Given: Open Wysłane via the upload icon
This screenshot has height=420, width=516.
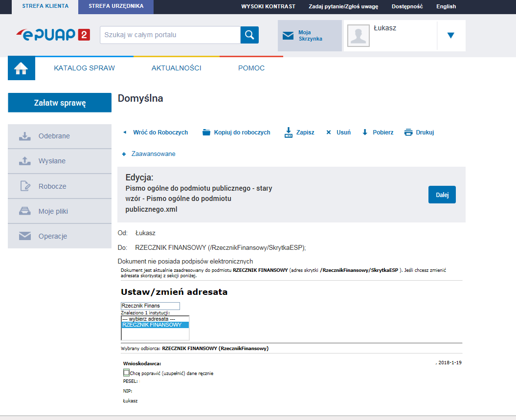Looking at the screenshot, I should pyautogui.click(x=24, y=161).
